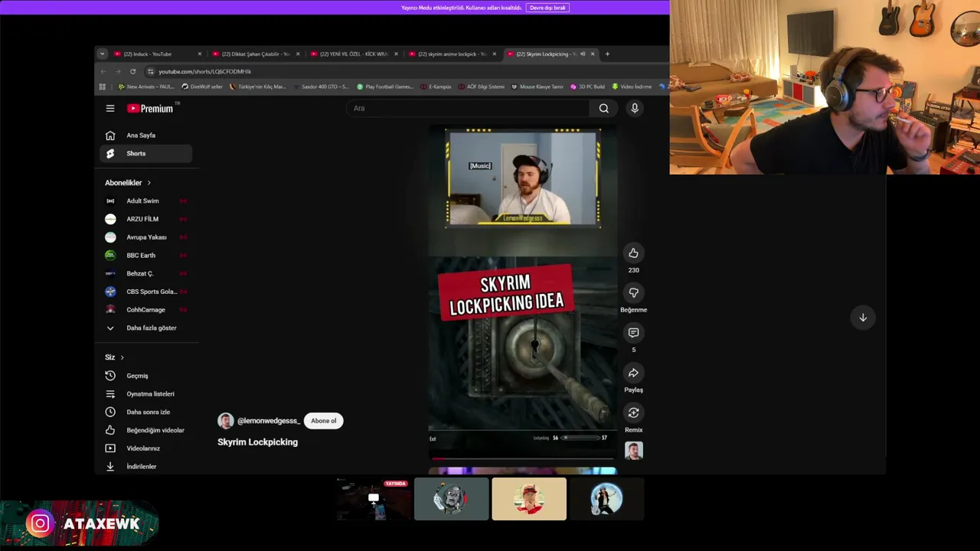Switch to skyrim anime lockpick tab
980x551 pixels.
click(452, 54)
